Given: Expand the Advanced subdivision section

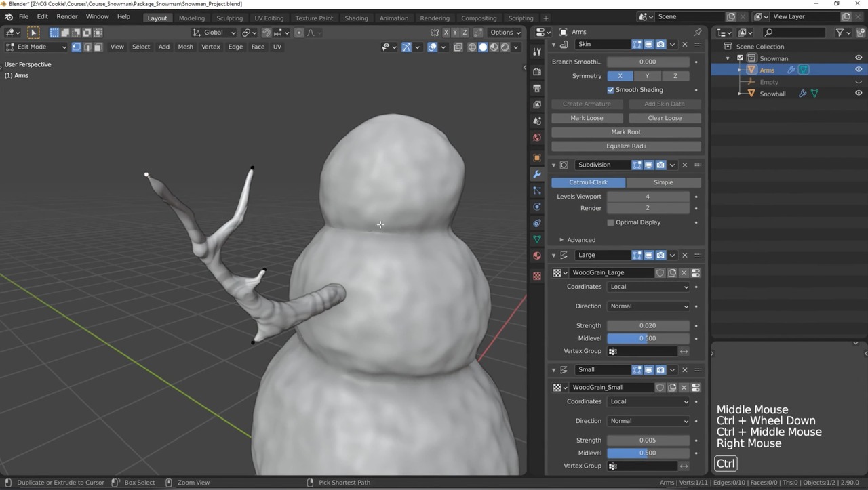Looking at the screenshot, I should tap(577, 240).
